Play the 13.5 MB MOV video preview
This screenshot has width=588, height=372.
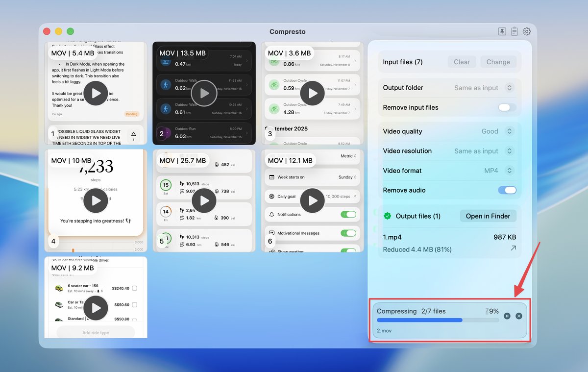coord(204,93)
